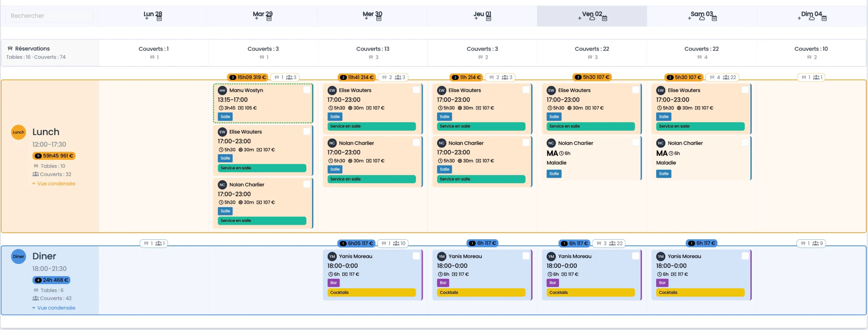Select Nolan Charlier's Friday Maladie checkbox
The image size is (868, 330).
635,142
